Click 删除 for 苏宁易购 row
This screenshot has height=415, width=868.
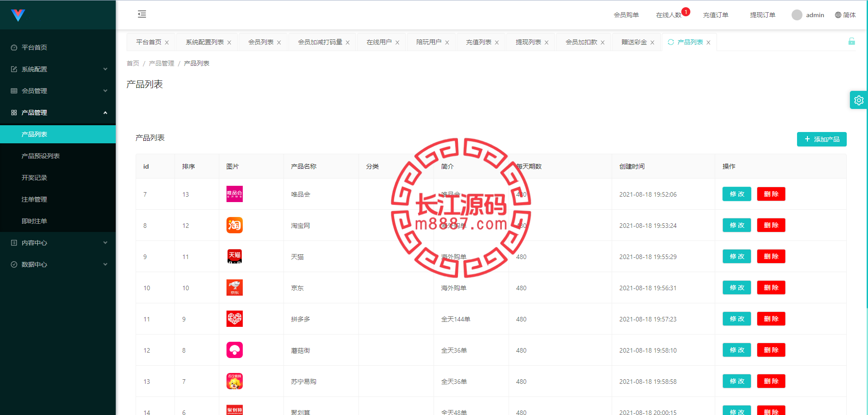pyautogui.click(x=771, y=381)
